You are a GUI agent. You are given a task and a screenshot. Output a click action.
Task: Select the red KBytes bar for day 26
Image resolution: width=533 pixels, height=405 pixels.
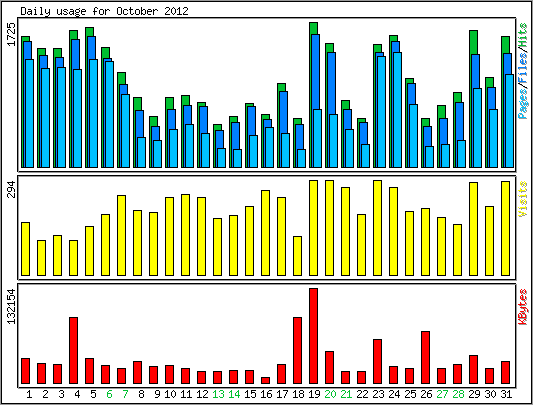click(425, 358)
